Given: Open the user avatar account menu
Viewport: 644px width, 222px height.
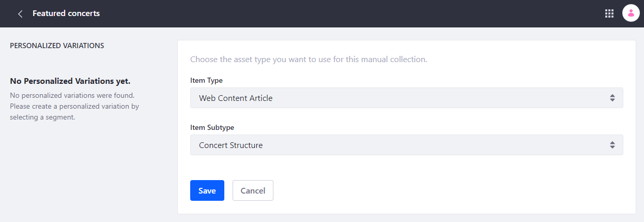Looking at the screenshot, I should (x=631, y=13).
